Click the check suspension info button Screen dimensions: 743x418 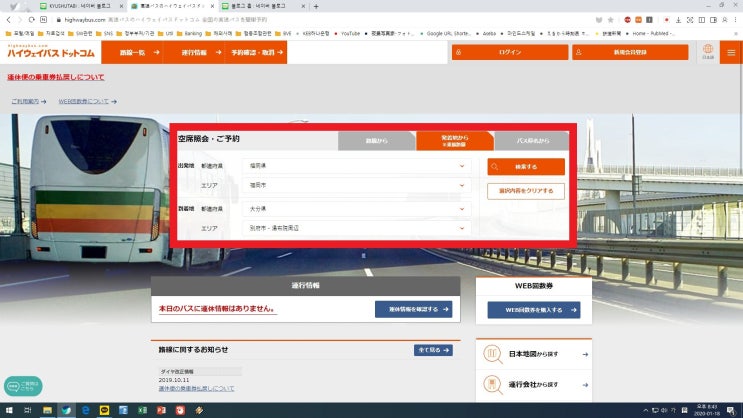click(414, 309)
